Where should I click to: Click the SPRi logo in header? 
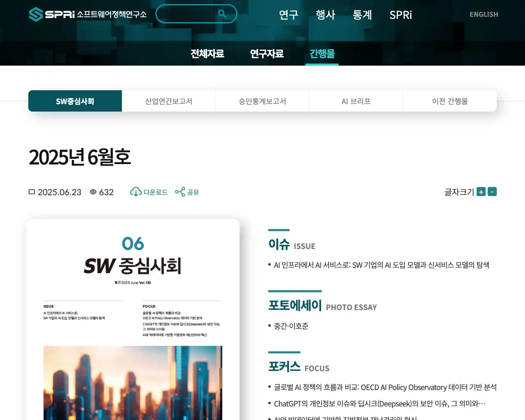[87, 14]
